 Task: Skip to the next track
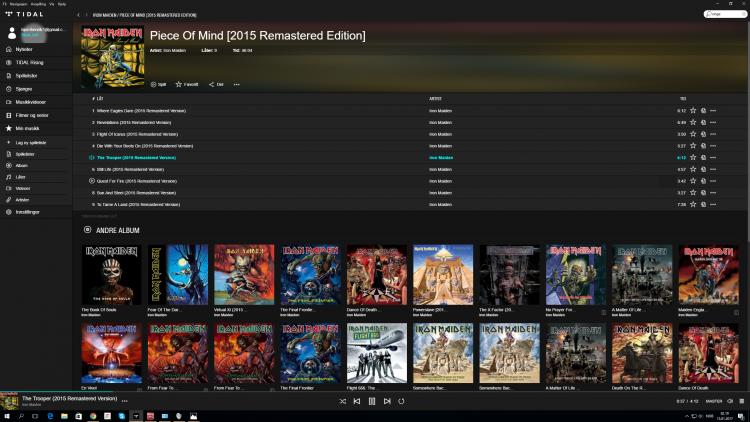pyautogui.click(x=386, y=401)
